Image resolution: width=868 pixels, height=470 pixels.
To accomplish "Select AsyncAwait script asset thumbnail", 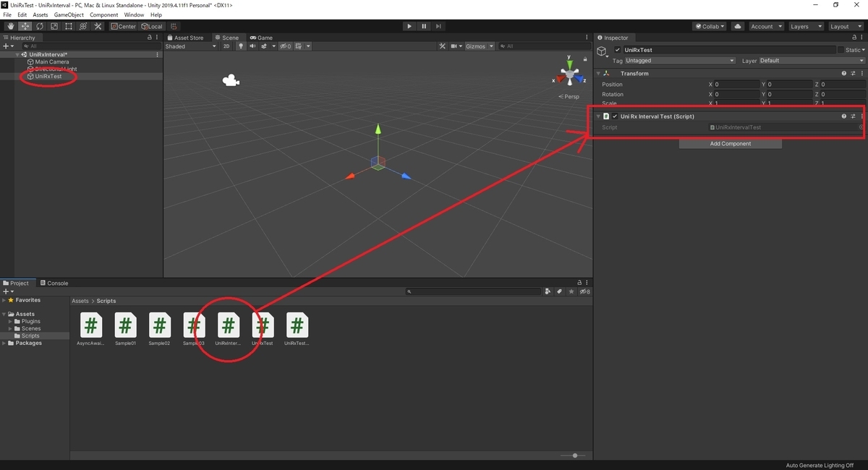I will click(91, 325).
